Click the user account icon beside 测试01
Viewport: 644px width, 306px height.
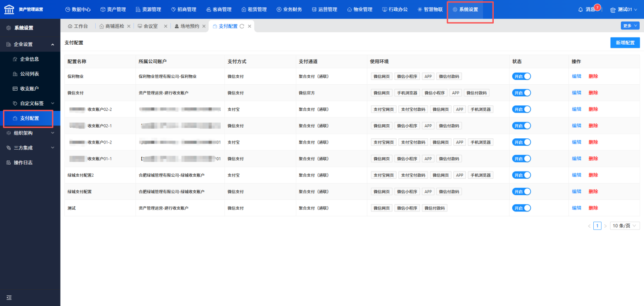[613, 10]
